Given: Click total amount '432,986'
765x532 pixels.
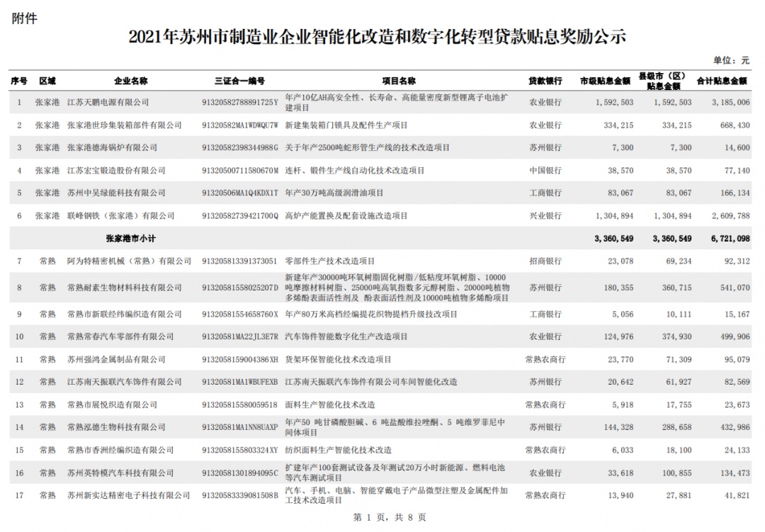Looking at the screenshot, I should click(x=735, y=428).
